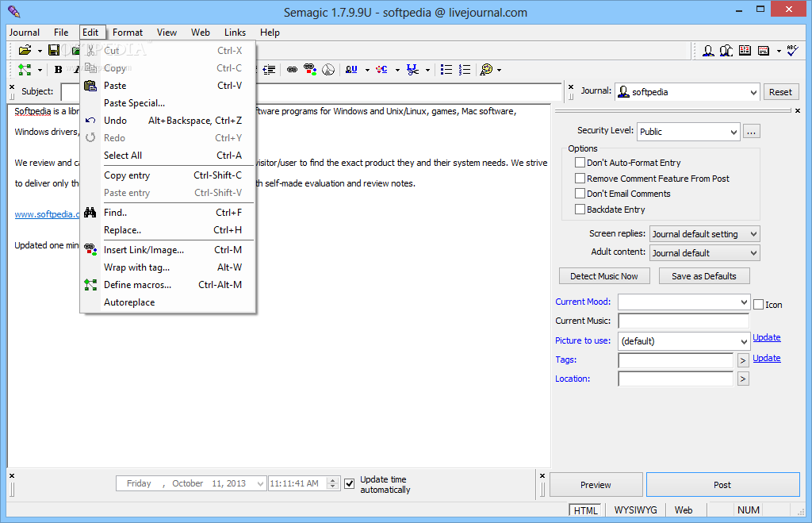Enable Backdate Entry checkbox

(580, 210)
